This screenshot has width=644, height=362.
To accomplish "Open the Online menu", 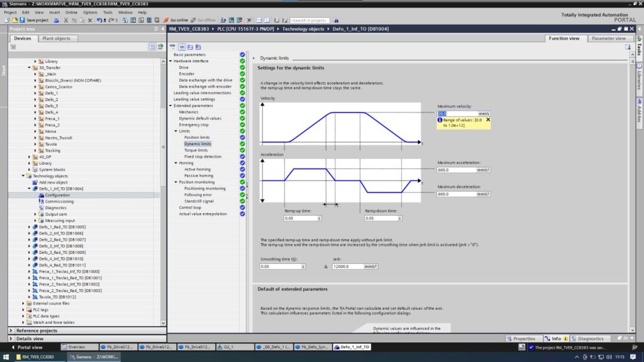I will click(71, 13).
